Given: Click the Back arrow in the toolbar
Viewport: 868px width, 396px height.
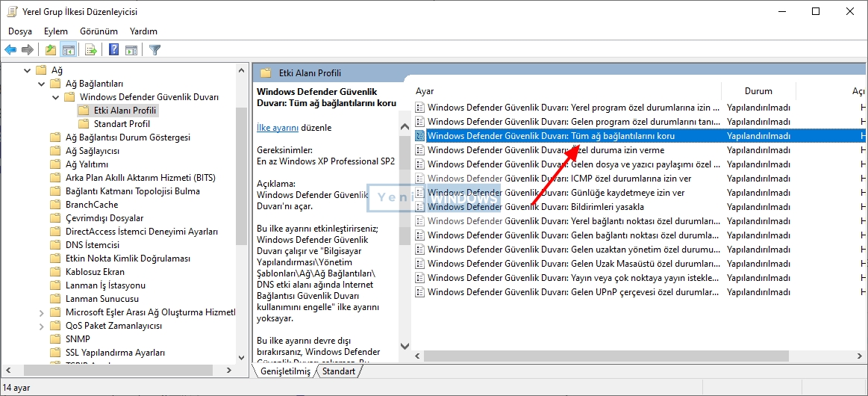Looking at the screenshot, I should tap(10, 50).
